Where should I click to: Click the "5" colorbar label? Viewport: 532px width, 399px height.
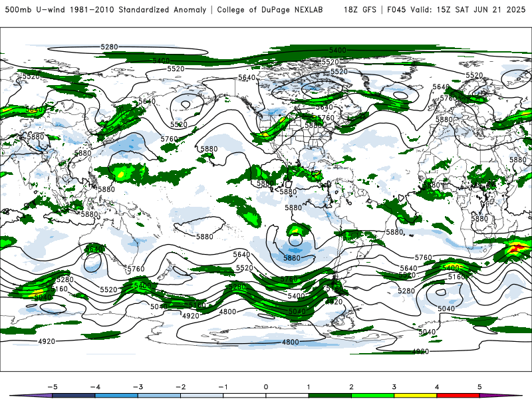[479, 387]
